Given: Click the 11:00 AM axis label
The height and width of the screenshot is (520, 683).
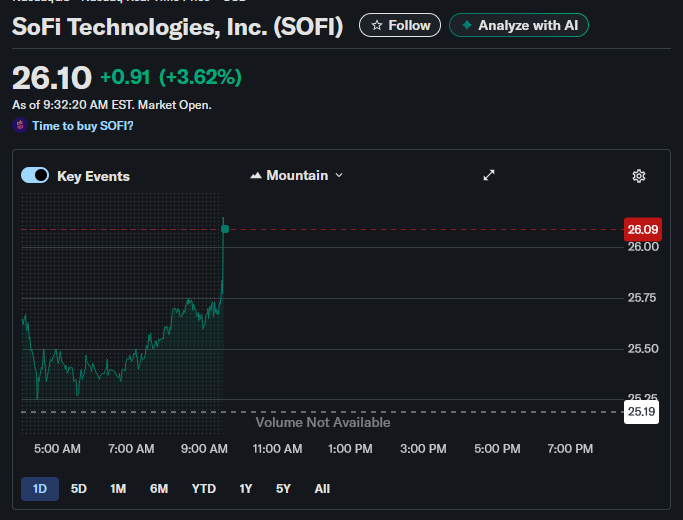Looking at the screenshot, I should pos(277,449).
